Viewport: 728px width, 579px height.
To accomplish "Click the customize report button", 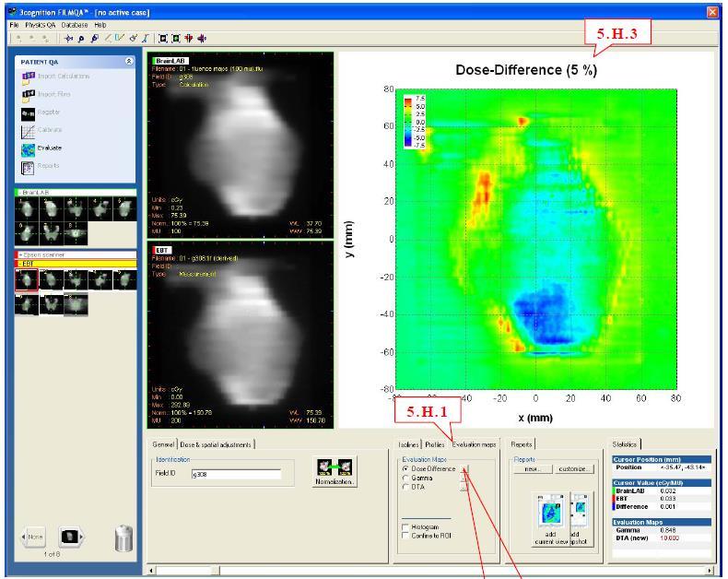I will (x=574, y=469).
